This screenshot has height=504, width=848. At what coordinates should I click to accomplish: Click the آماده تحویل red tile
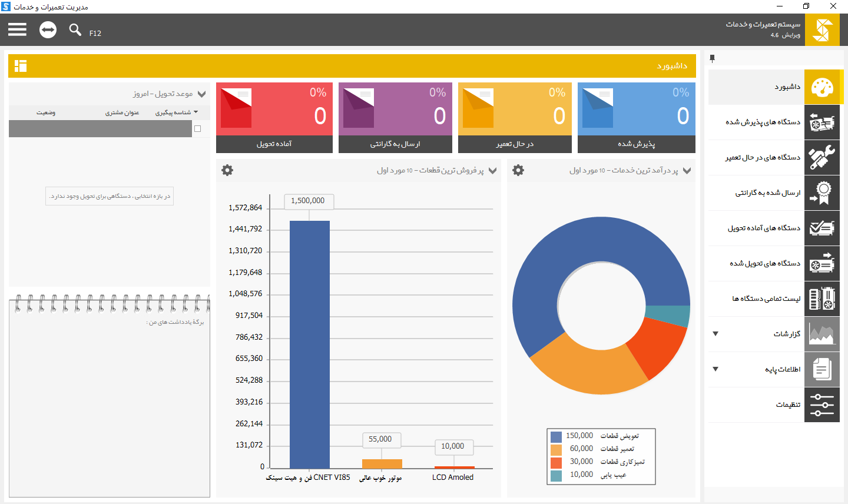274,118
